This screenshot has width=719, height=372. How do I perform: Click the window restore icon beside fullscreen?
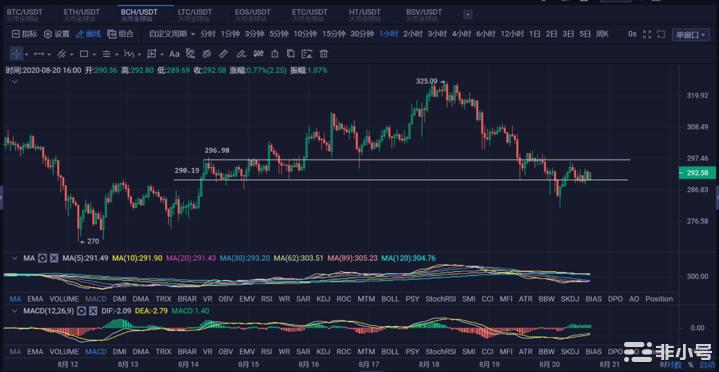pyautogui.click(x=661, y=34)
